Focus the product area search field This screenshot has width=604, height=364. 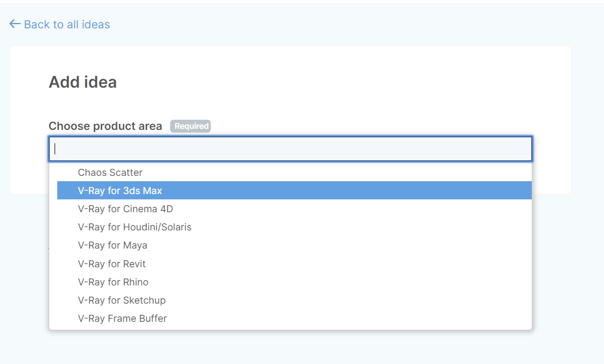coord(290,149)
